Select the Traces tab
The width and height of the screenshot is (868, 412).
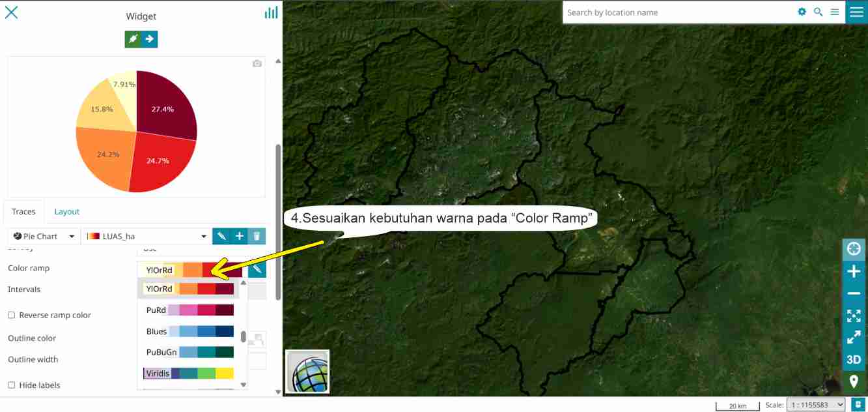pos(23,212)
